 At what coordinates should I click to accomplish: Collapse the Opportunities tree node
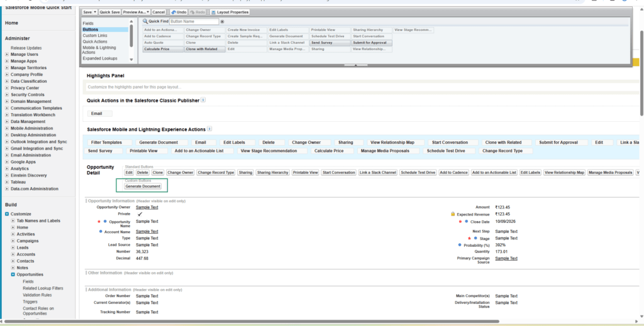point(13,274)
